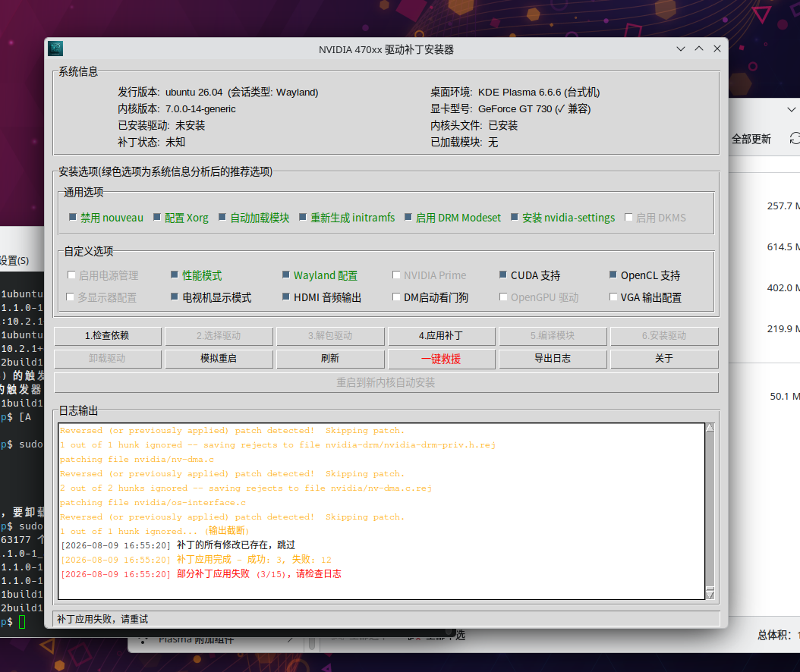Toggle the 禁用 nouveau checkbox
Viewport: 800px width, 672px height.
pos(72,217)
